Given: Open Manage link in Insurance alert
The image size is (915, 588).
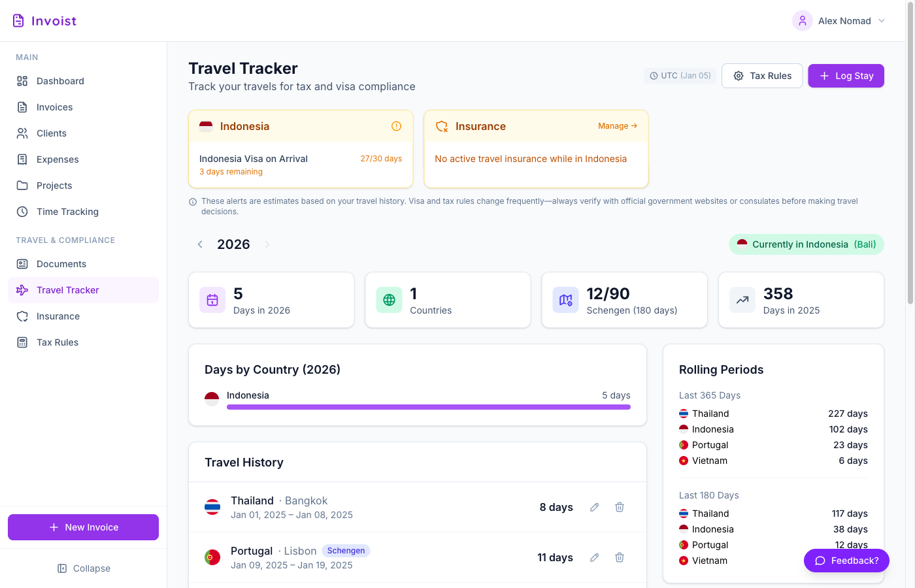Looking at the screenshot, I should tap(617, 125).
